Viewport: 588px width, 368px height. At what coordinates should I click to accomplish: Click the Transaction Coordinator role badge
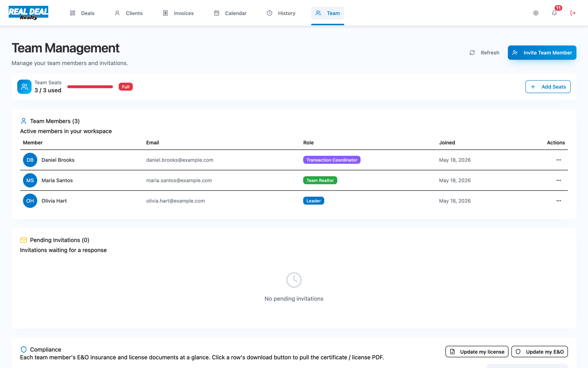(332, 160)
